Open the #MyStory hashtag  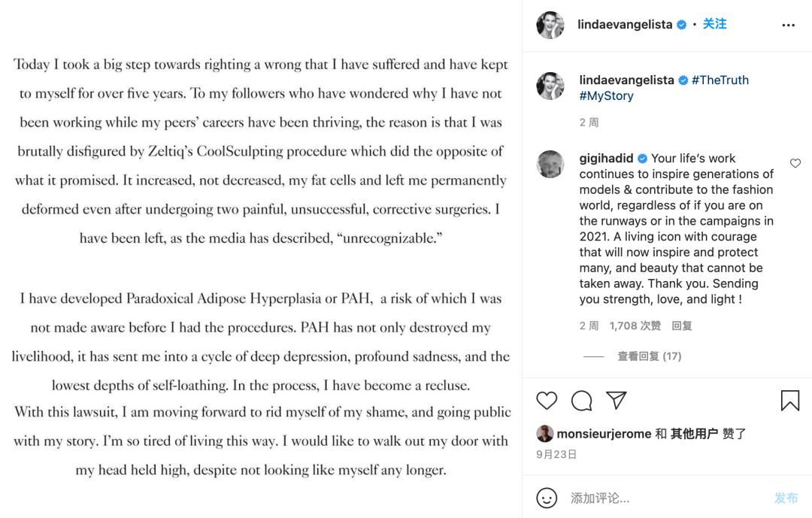[x=606, y=95]
